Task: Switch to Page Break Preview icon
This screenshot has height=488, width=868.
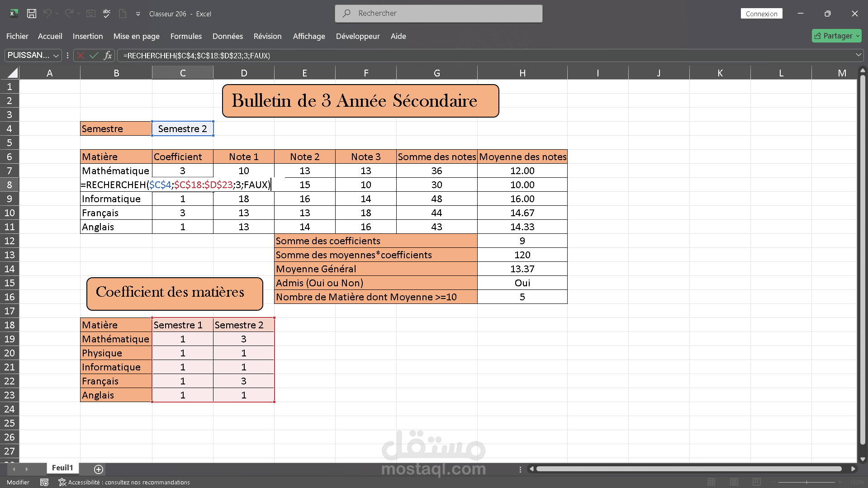Action: [x=757, y=482]
